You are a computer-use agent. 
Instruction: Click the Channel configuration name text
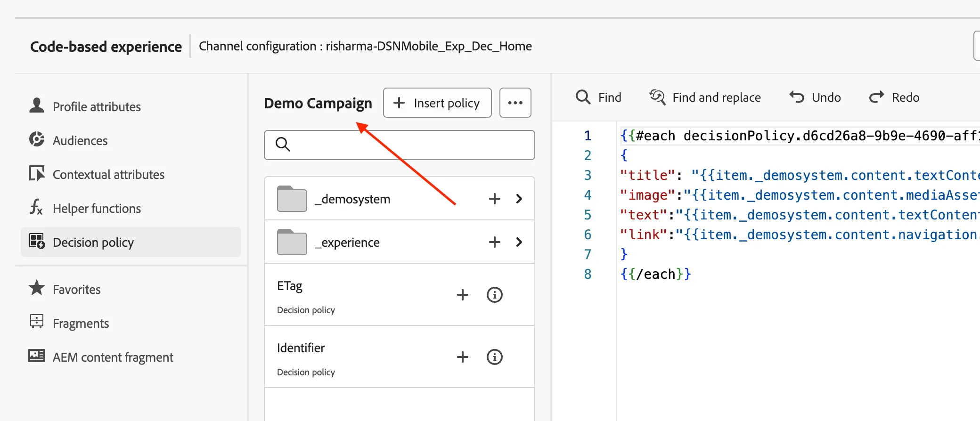click(429, 46)
